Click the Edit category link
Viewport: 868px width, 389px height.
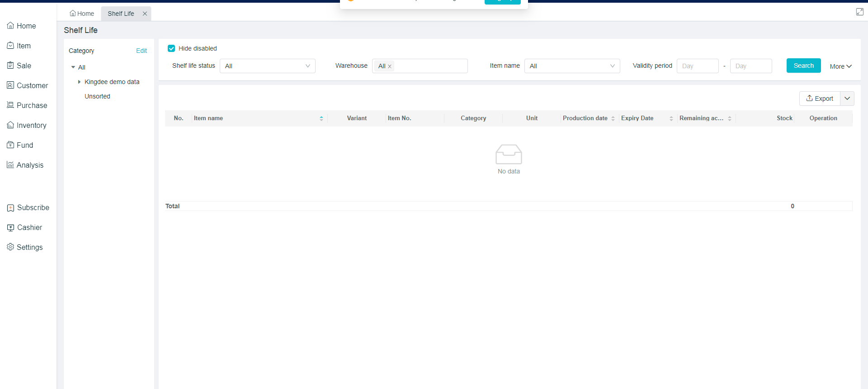coord(142,51)
